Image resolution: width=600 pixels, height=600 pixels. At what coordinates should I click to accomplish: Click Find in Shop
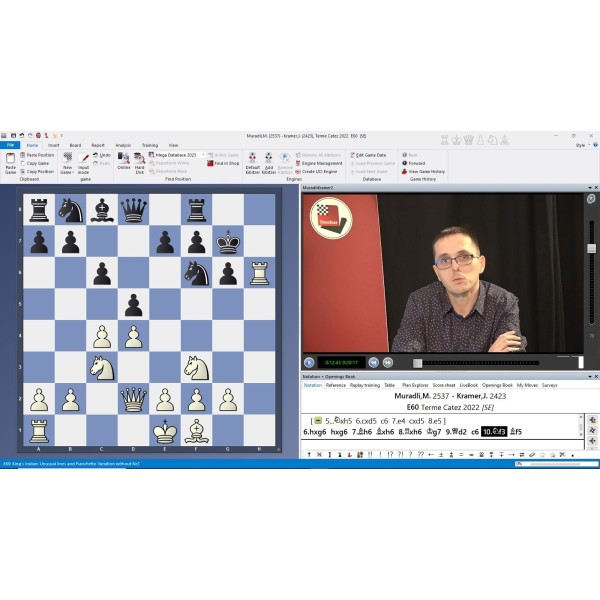pos(223,163)
